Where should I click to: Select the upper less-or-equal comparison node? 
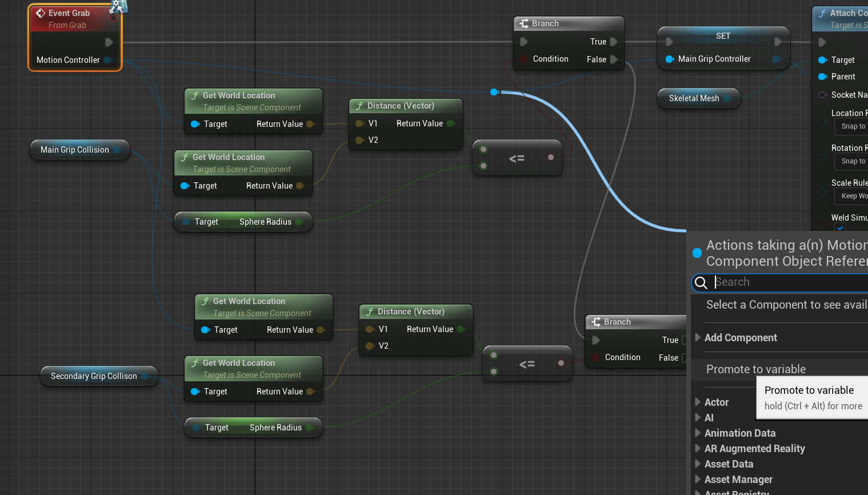click(x=517, y=158)
